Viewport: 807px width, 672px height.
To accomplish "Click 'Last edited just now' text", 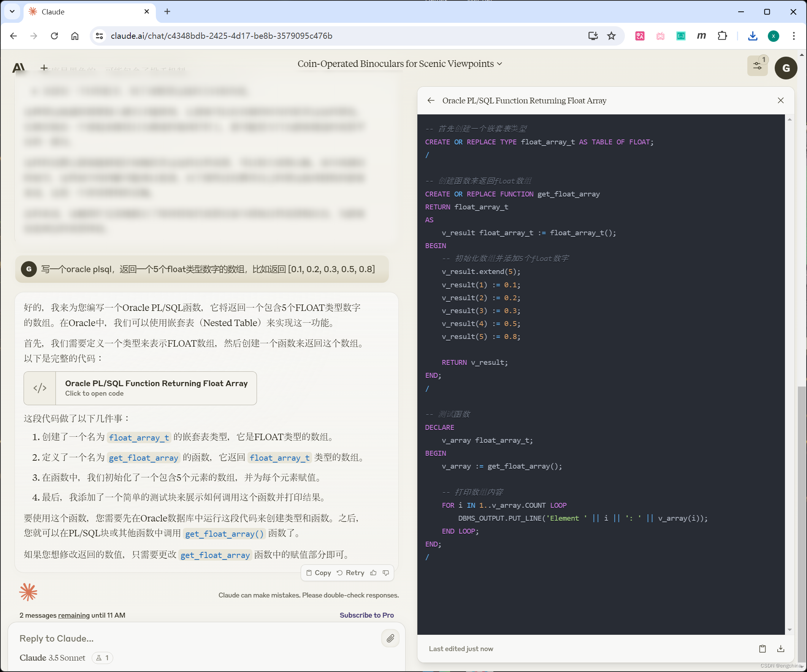I will point(461,648).
